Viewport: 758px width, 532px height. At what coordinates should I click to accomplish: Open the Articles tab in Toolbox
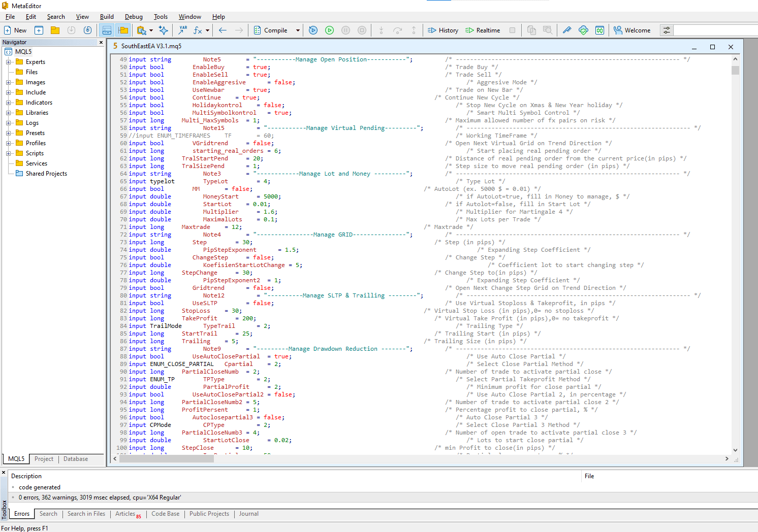coord(128,514)
